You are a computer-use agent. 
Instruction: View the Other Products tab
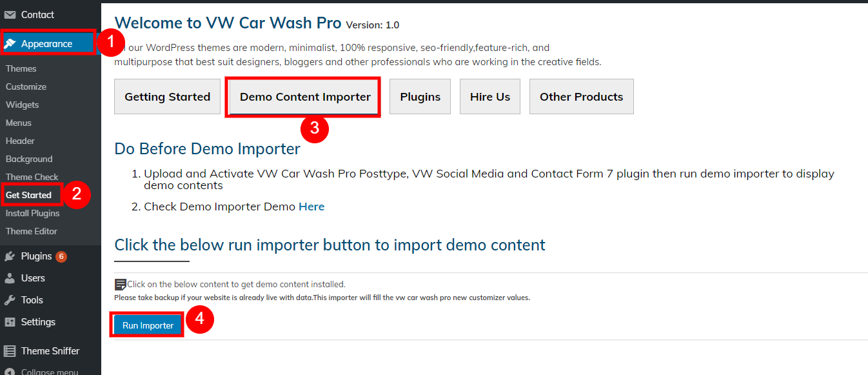pos(581,97)
